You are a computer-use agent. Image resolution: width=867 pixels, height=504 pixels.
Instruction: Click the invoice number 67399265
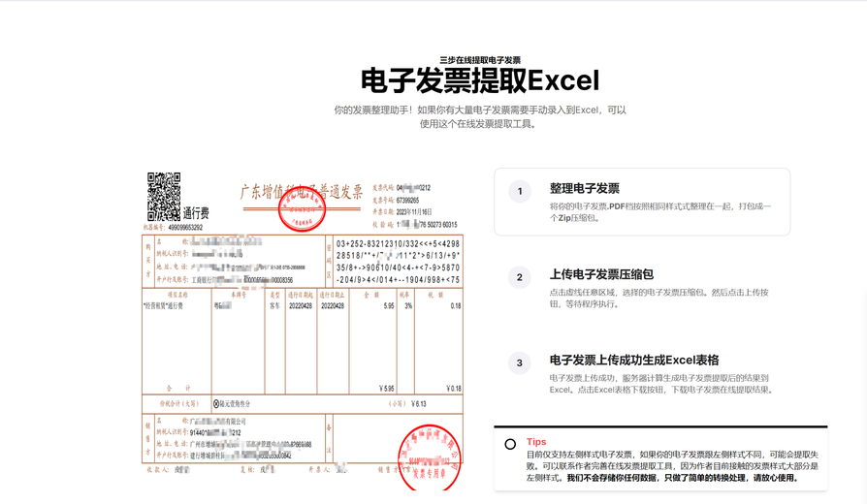tap(407, 200)
